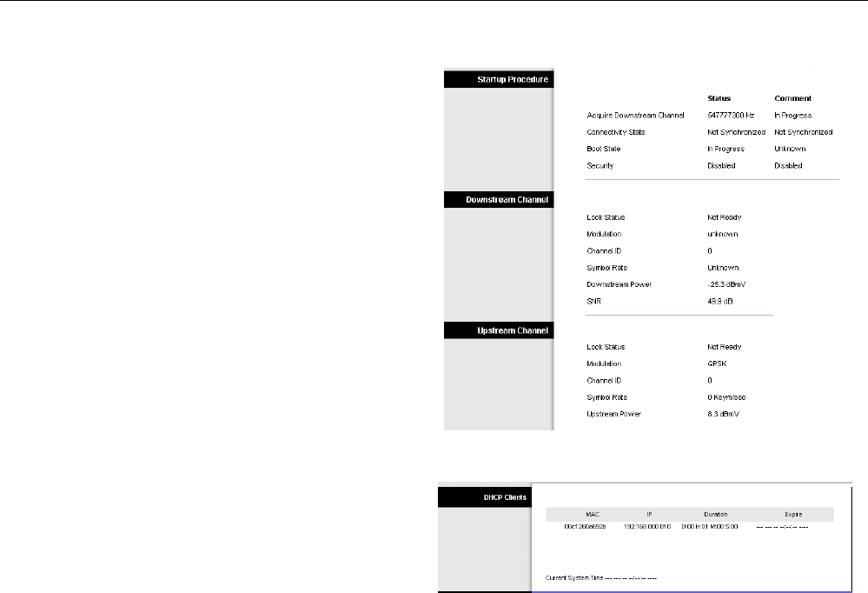Click the Unknown comment for Boot State

790,149
